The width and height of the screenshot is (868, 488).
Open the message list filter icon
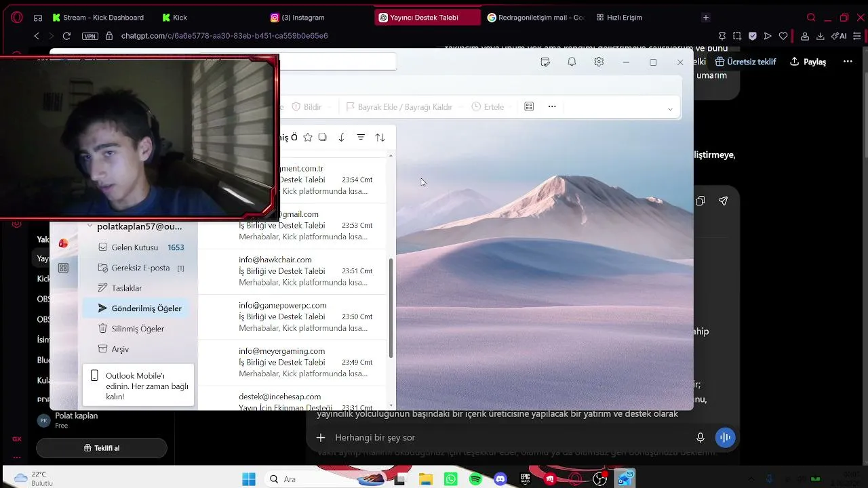(361, 138)
